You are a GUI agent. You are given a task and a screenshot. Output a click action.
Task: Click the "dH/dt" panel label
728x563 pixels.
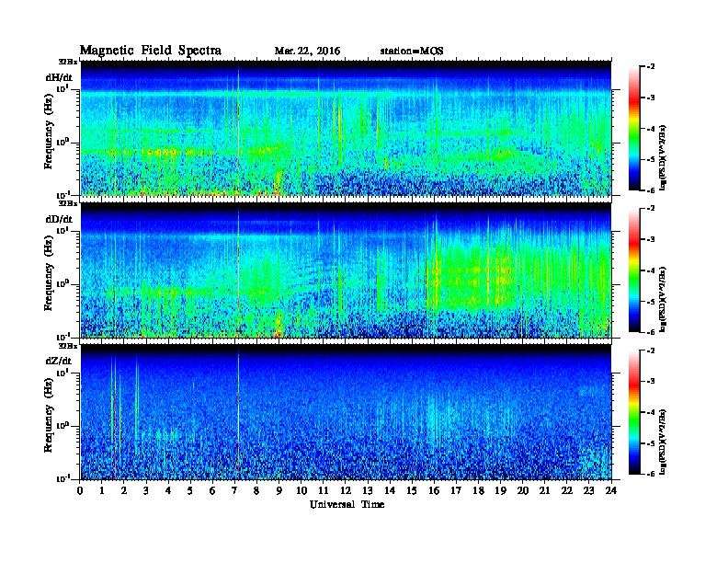[59, 77]
